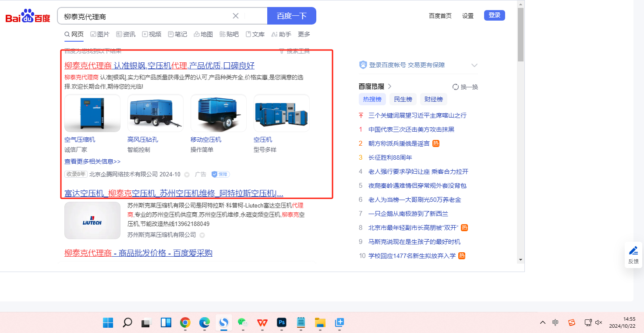Viewport: 644px width, 333px height.
Task: Open the dropdown arrow after 苏州斯克莱压缩机有限公司
Action: point(202,235)
